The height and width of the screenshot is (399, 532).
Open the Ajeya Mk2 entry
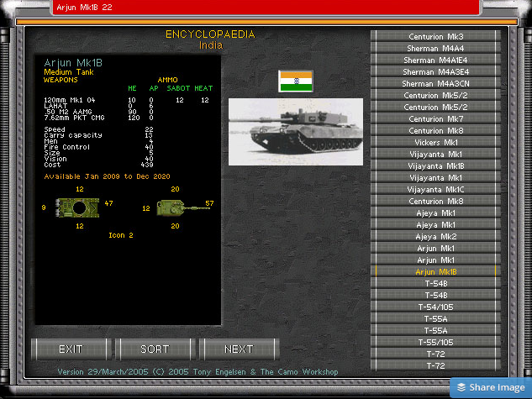[435, 237]
